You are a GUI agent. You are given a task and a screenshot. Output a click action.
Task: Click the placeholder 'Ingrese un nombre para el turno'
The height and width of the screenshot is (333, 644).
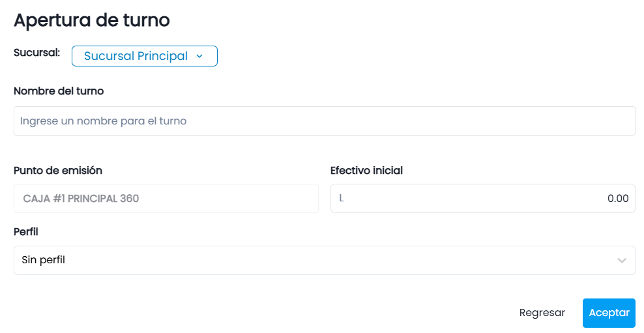point(104,121)
